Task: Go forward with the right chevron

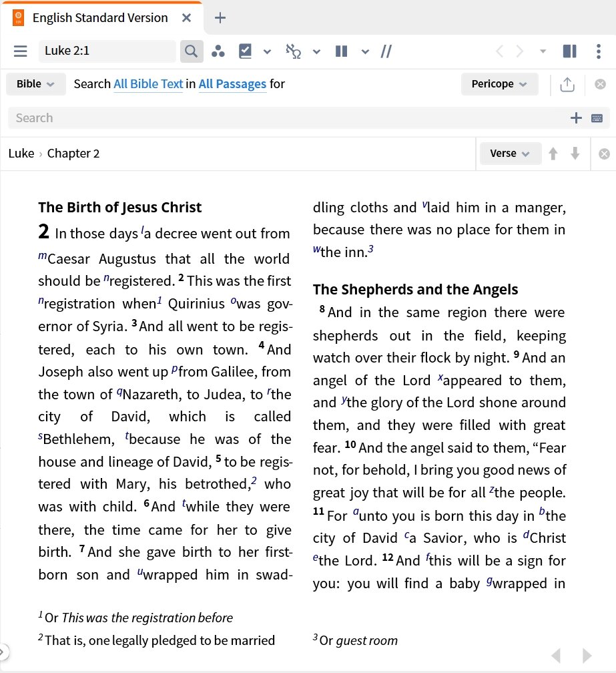Action: (520, 51)
